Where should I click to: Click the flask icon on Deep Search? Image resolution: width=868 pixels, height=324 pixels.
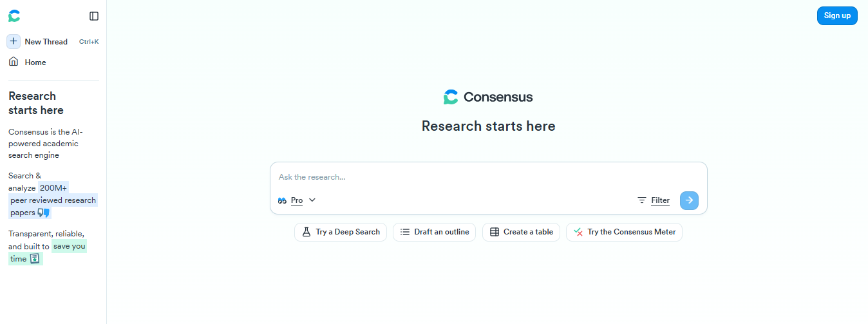307,232
